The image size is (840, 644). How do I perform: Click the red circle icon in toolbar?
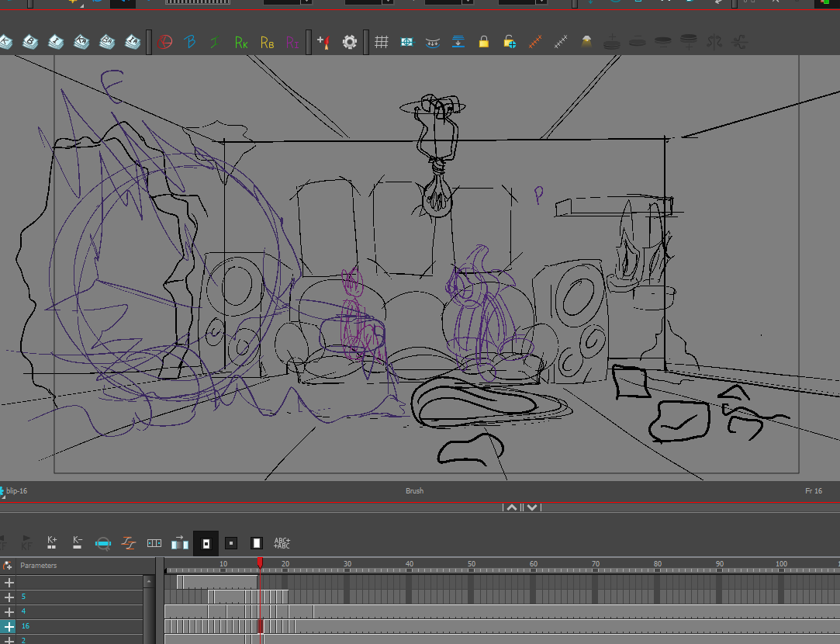(165, 42)
